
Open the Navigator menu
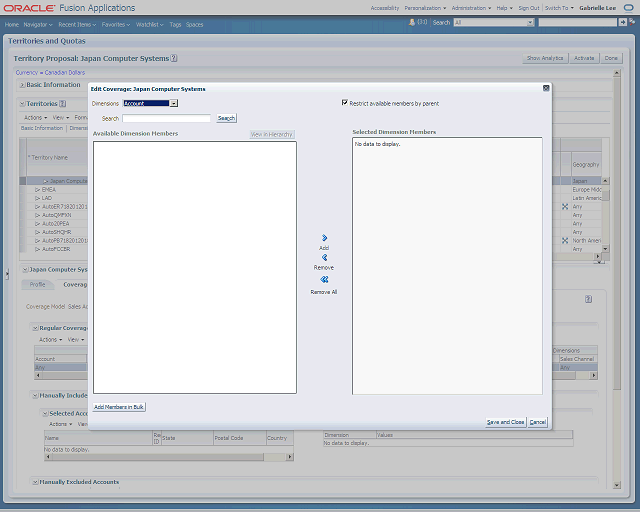coord(38,24)
